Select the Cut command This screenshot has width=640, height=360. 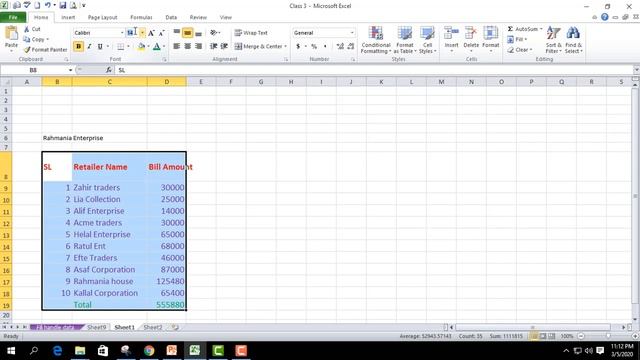32,29
